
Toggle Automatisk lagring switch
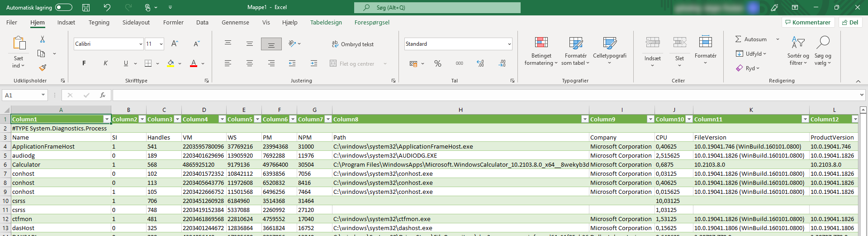[64, 7]
